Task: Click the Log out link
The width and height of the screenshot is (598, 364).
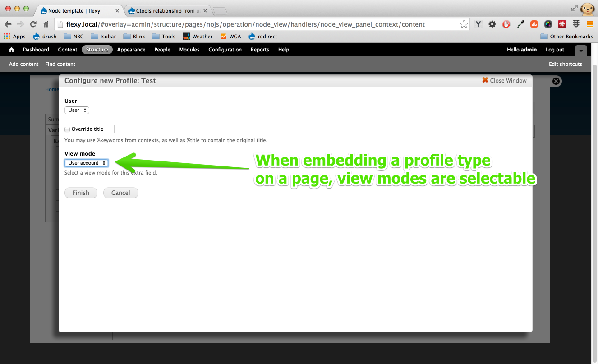Action: click(x=555, y=50)
